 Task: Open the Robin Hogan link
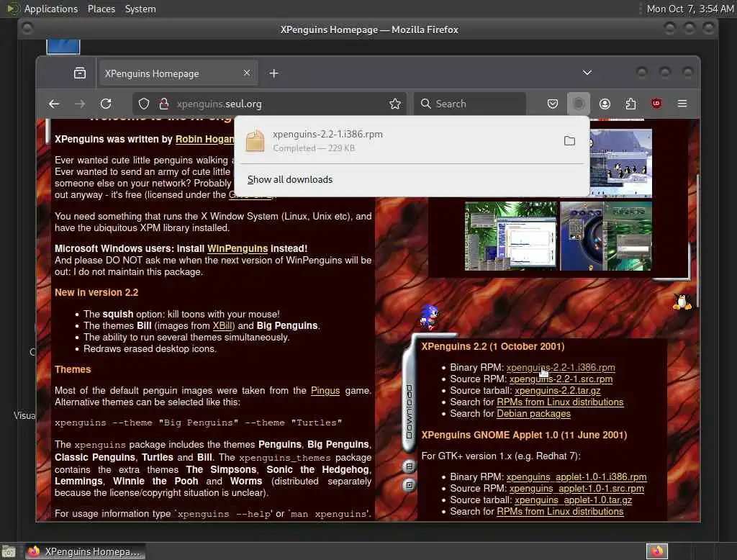click(205, 139)
